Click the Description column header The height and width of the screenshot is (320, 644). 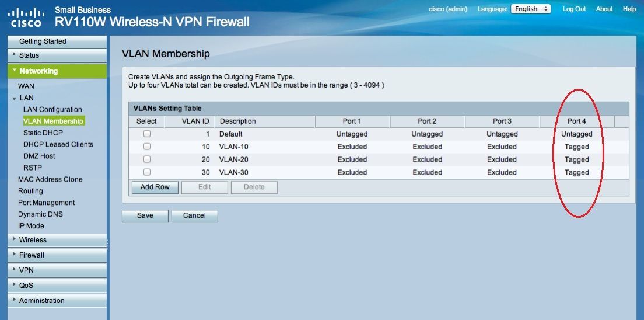265,121
